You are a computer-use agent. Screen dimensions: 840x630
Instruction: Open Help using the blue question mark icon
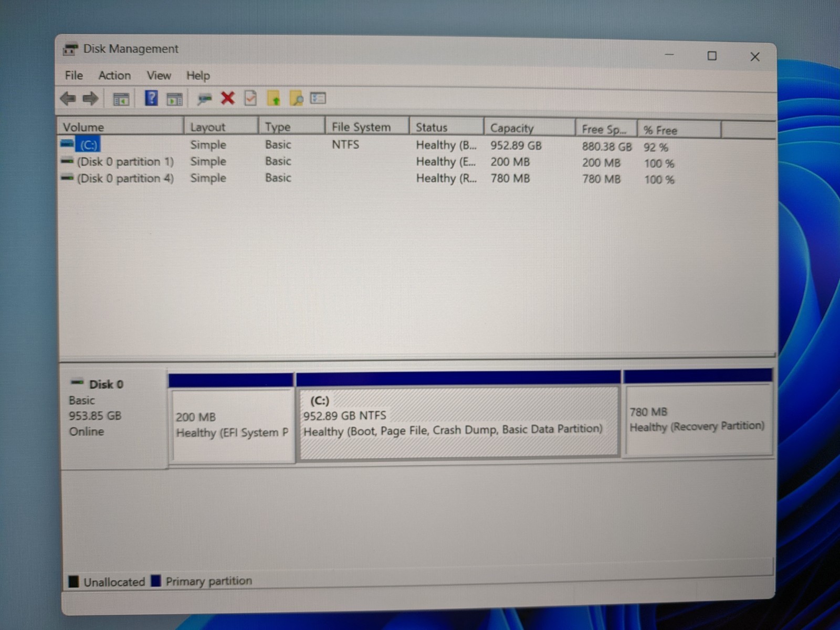[x=151, y=98]
